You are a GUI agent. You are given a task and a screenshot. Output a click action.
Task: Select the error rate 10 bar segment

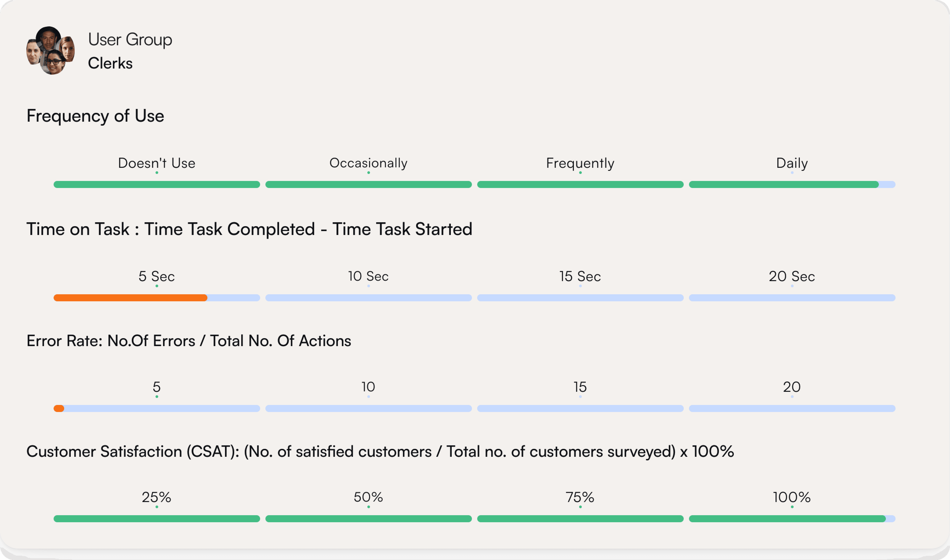click(368, 408)
